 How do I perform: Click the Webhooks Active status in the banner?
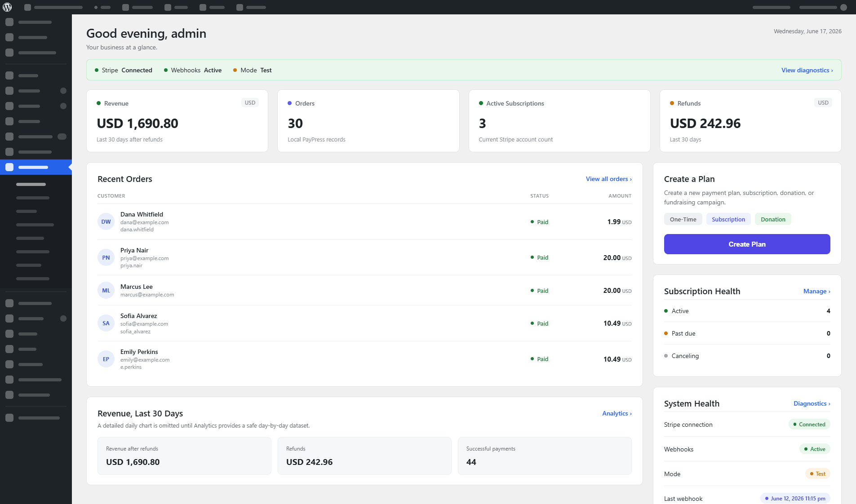(193, 70)
